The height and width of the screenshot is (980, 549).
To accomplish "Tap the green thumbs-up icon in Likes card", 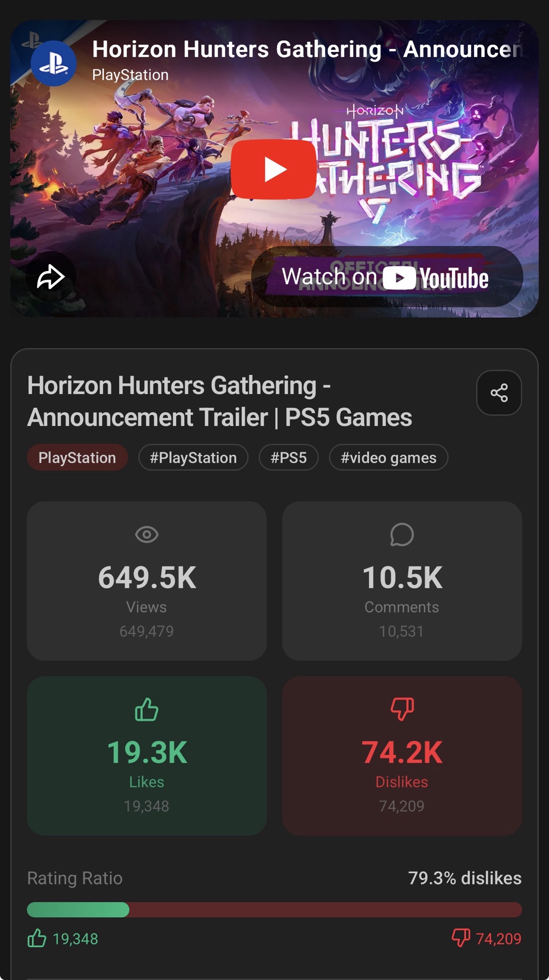I will pyautogui.click(x=147, y=709).
